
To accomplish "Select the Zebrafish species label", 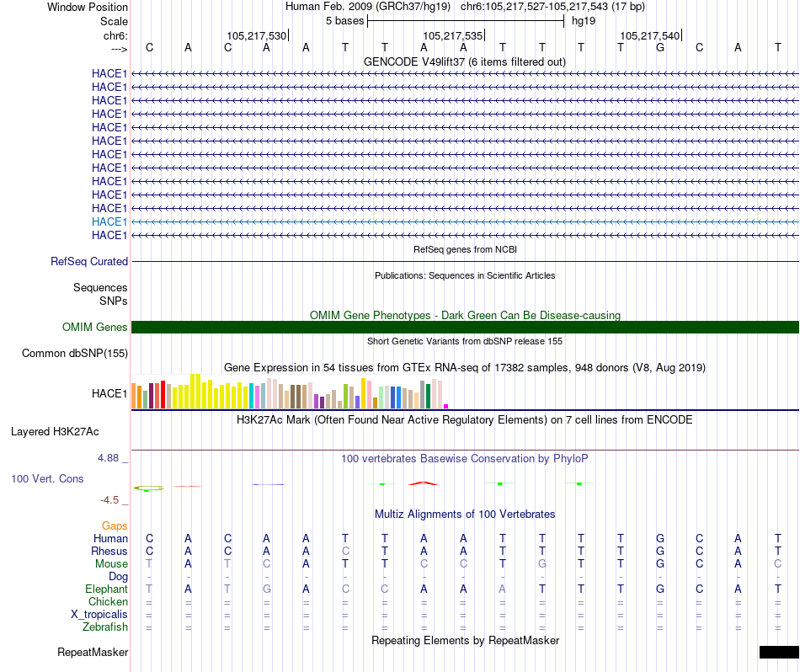I will click(105, 627).
